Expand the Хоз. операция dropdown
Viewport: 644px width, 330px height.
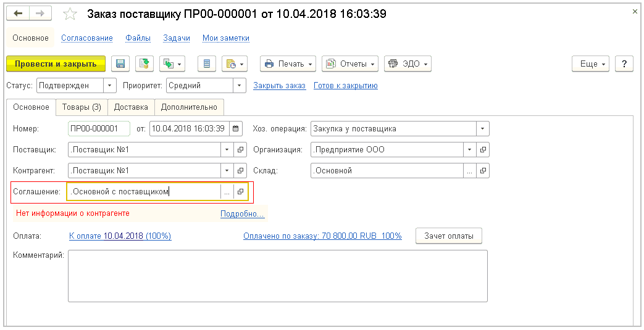(x=482, y=129)
